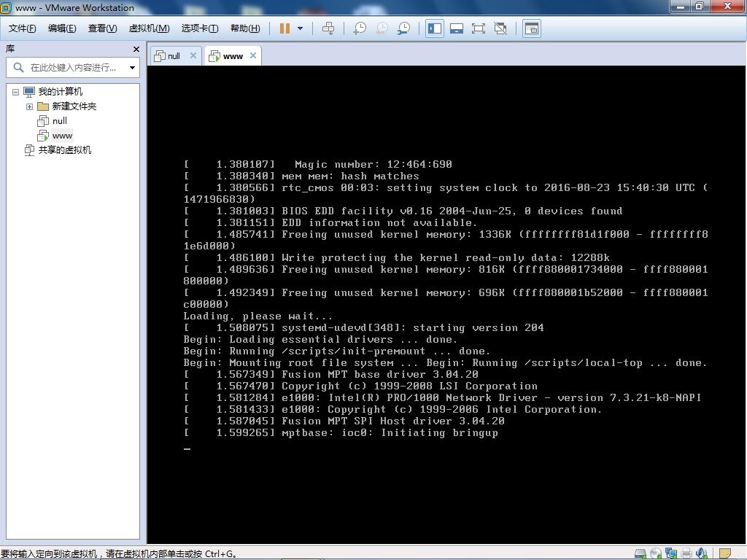Enter full screen mode
Image resolution: width=747 pixels, height=560 pixels.
[479, 28]
